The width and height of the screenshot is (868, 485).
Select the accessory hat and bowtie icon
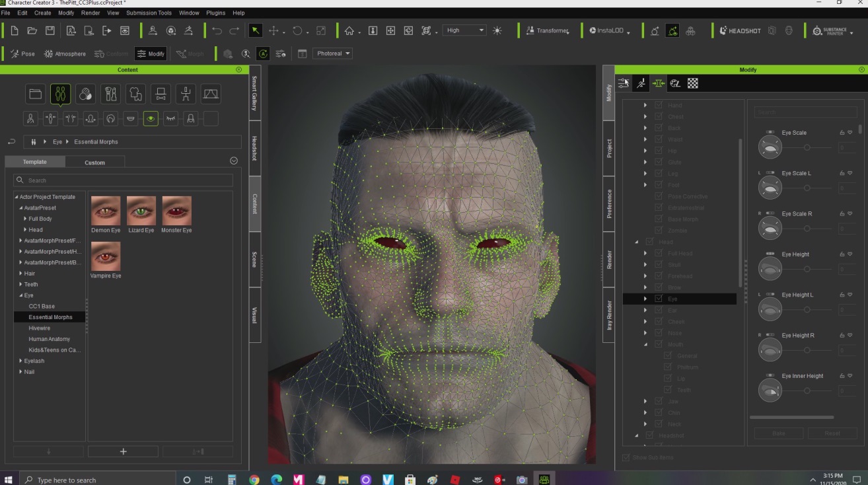click(x=161, y=94)
